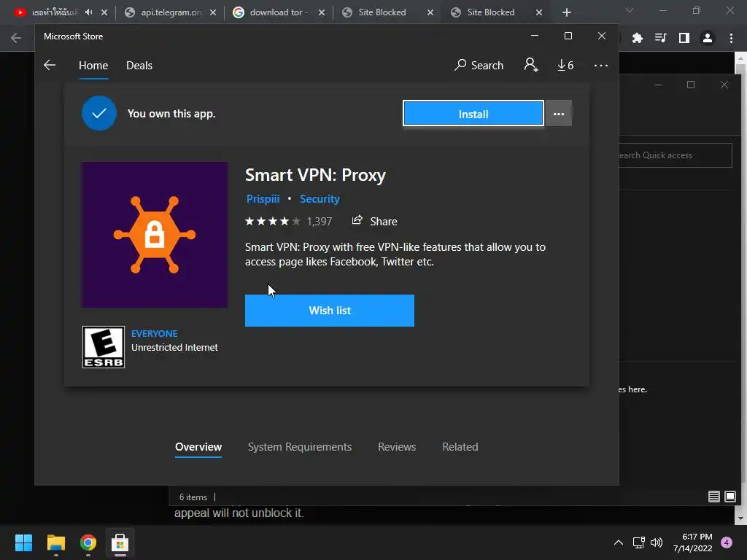Open the volume tray icon

coord(657,542)
